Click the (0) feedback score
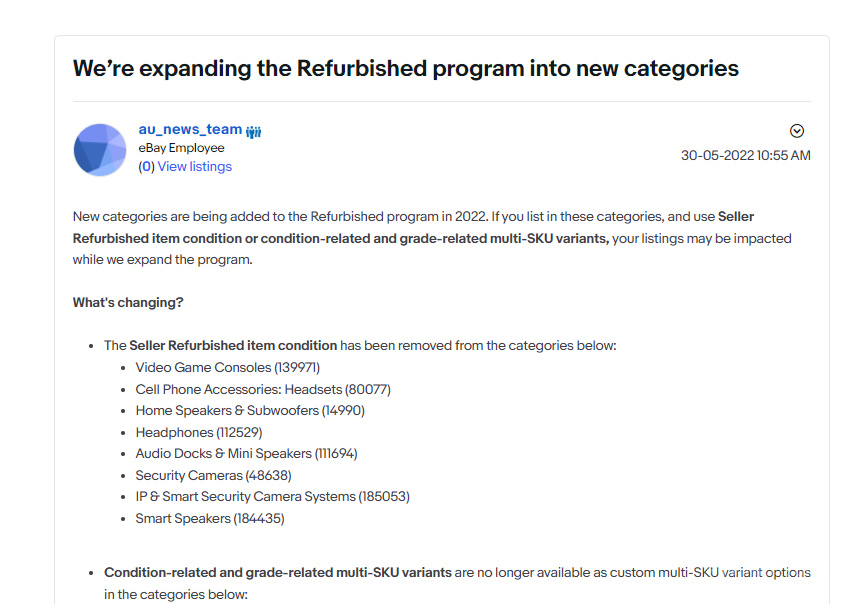The image size is (853, 604). (x=146, y=167)
